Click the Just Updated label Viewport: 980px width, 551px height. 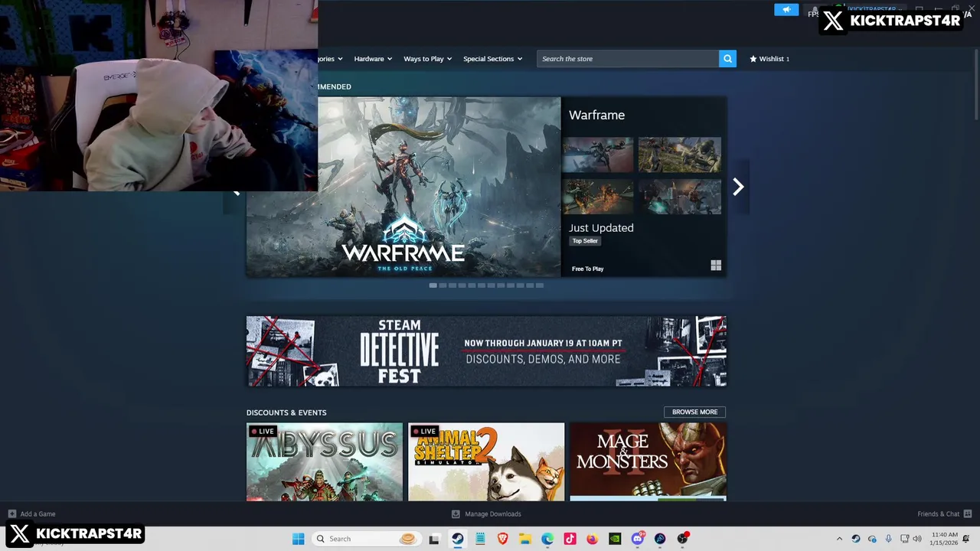pyautogui.click(x=601, y=228)
